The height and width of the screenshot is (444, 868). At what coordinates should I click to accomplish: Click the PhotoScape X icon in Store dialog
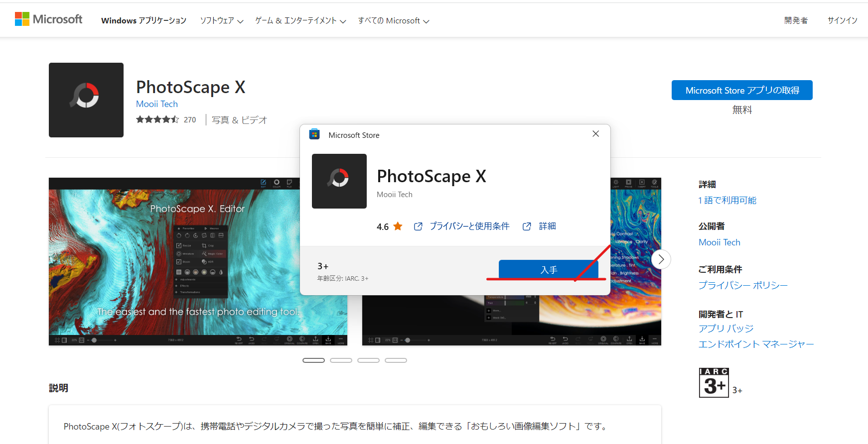[339, 181]
